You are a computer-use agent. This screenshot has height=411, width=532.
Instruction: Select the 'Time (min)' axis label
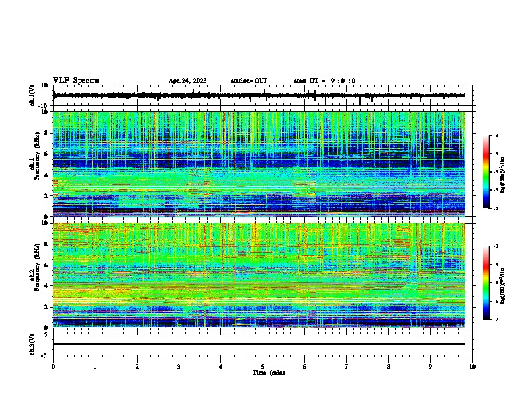pos(269,373)
